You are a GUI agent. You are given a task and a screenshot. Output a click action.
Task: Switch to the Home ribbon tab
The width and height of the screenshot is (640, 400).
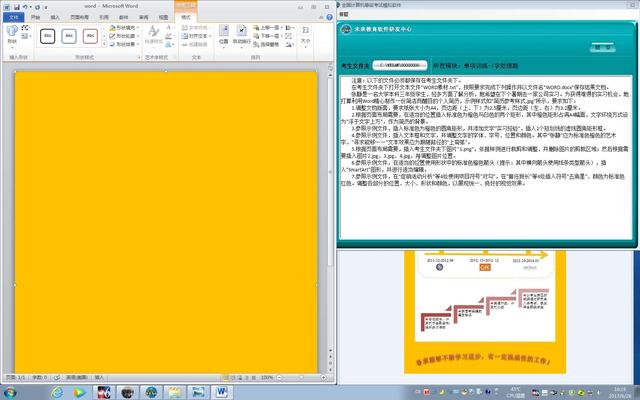coord(36,17)
